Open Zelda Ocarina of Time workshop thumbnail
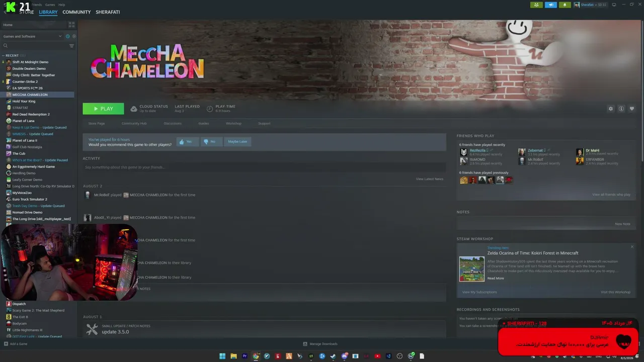This screenshot has height=362, width=644. [x=471, y=269]
